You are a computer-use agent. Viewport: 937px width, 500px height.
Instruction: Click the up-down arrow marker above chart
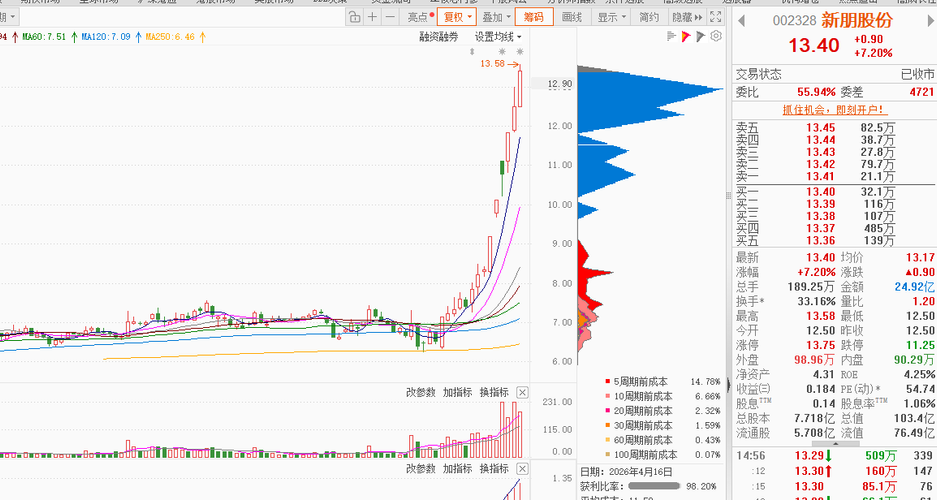(472, 52)
